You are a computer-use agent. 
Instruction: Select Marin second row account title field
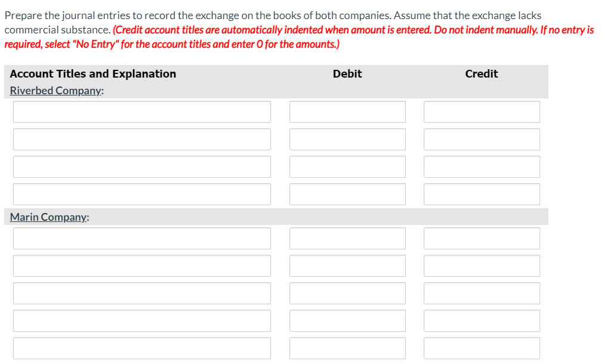tap(141, 266)
